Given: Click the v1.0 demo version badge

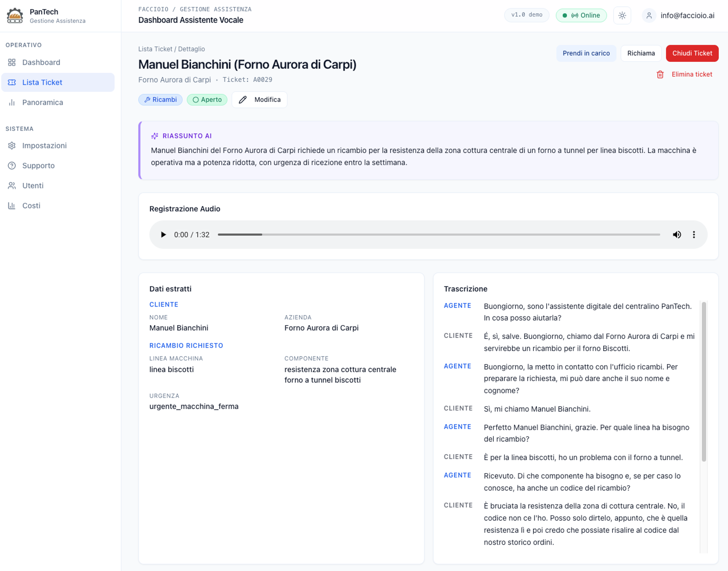Looking at the screenshot, I should pyautogui.click(x=527, y=15).
